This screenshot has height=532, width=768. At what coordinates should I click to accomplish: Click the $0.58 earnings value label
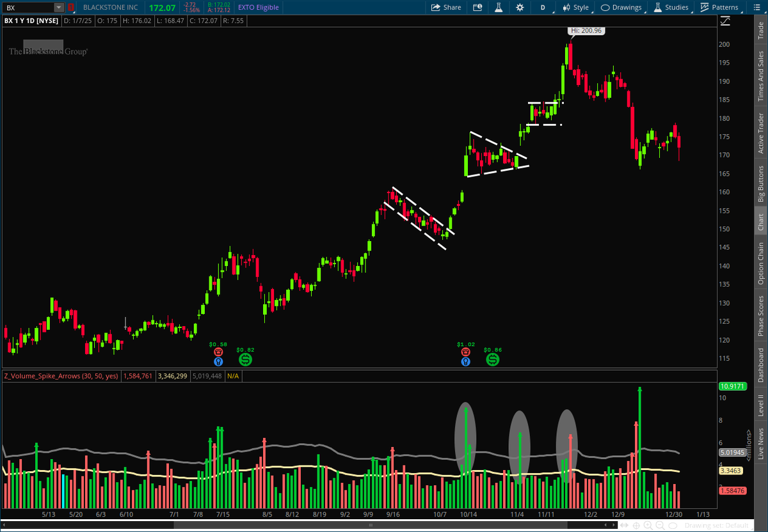click(x=218, y=344)
